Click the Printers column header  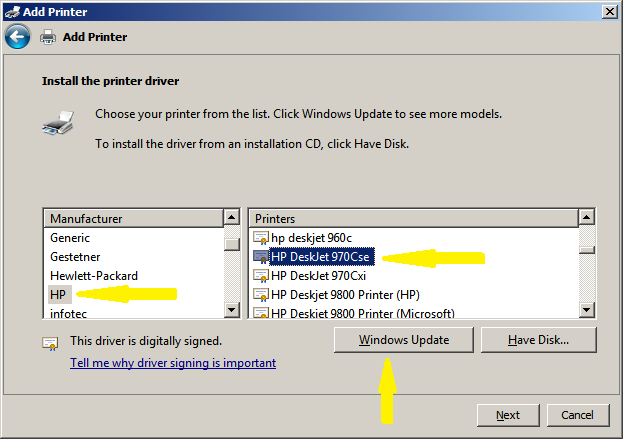[x=414, y=219]
